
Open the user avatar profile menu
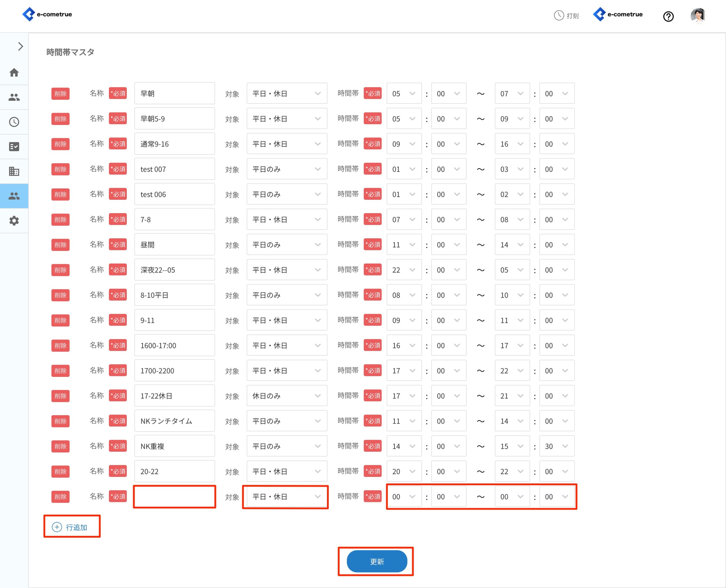click(x=698, y=16)
